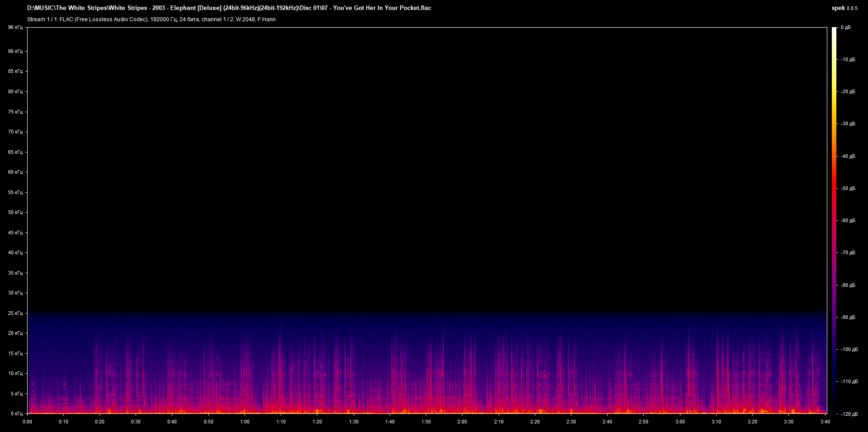Click the -40 дБ level scale label

[x=848, y=157]
